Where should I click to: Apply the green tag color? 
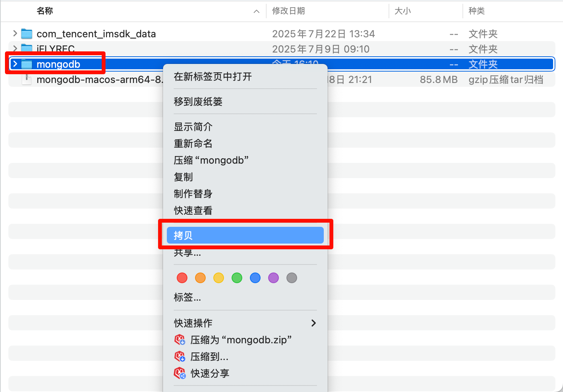tap(237, 278)
